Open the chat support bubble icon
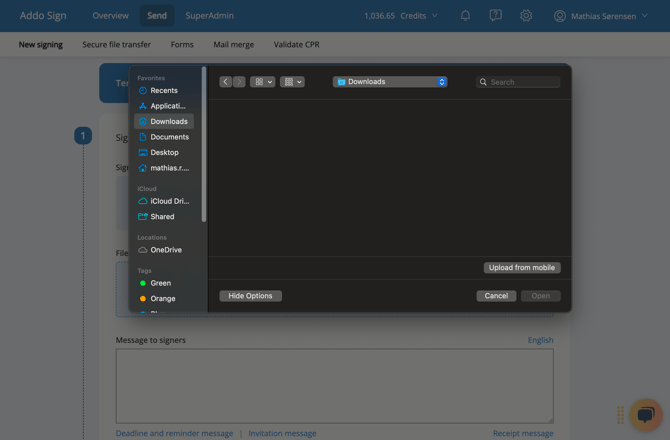The width and height of the screenshot is (670, 440). pyautogui.click(x=646, y=414)
